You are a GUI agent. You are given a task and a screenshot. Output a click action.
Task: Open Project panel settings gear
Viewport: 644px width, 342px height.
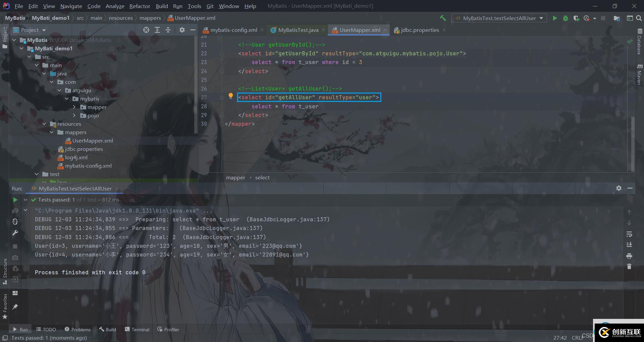(182, 30)
